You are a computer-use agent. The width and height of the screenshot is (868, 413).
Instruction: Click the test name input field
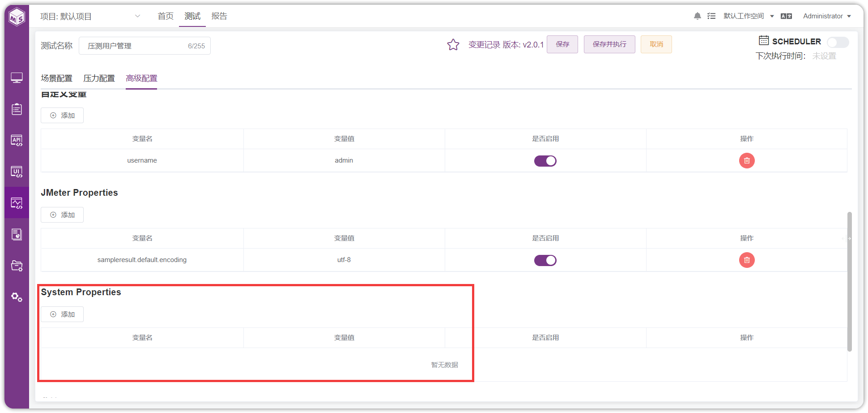coord(145,46)
